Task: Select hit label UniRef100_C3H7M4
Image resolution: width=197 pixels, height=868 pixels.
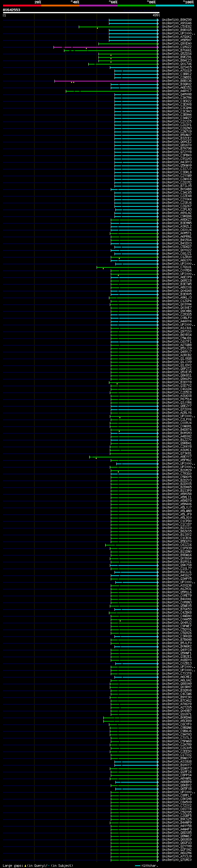Action: pyautogui.click(x=177, y=98)
